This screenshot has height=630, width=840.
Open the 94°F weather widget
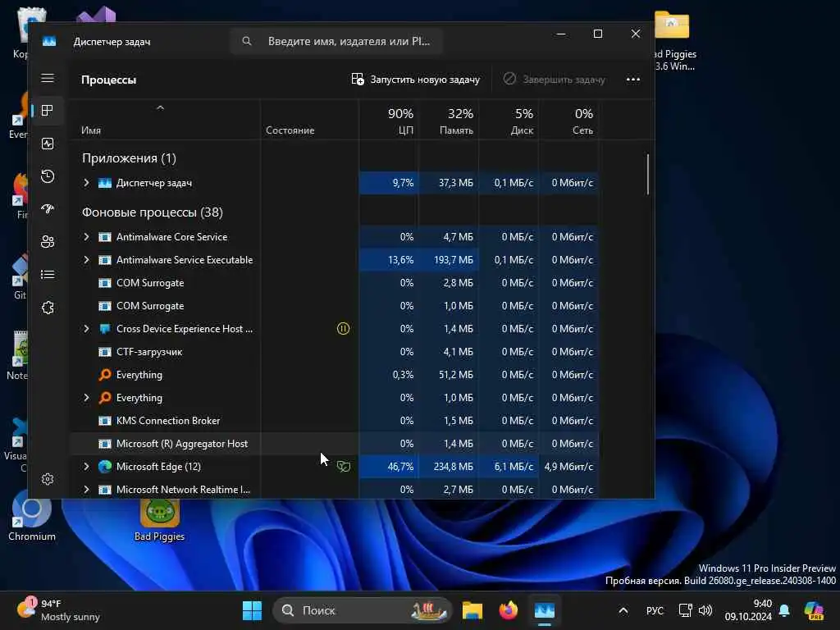tap(58, 610)
